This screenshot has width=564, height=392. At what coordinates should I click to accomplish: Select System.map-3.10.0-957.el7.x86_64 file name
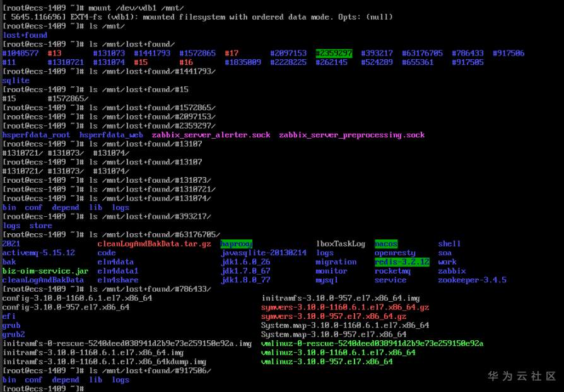(x=334, y=335)
